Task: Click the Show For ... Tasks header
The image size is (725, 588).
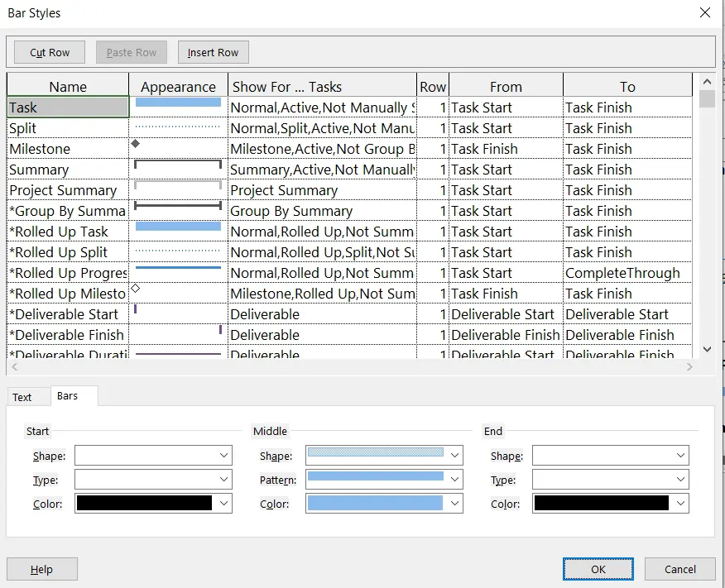Action: 322,86
